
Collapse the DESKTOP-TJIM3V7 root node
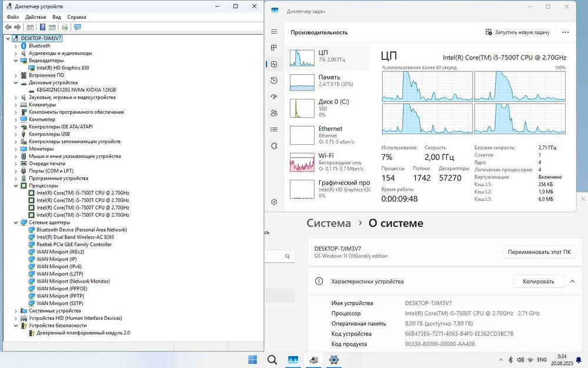[8, 38]
